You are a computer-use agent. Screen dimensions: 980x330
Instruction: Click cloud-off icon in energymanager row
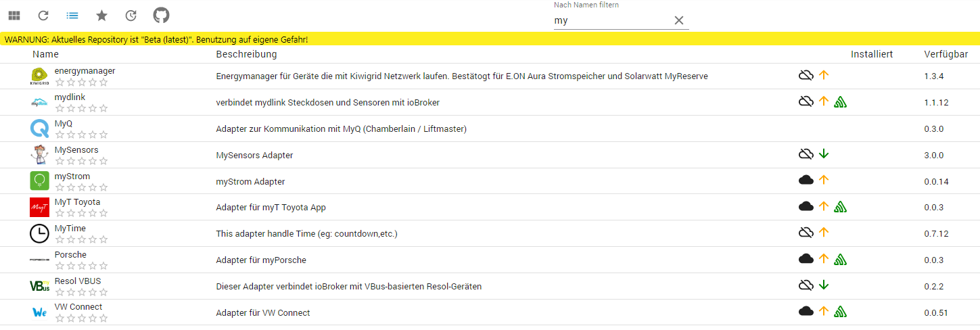click(x=806, y=75)
